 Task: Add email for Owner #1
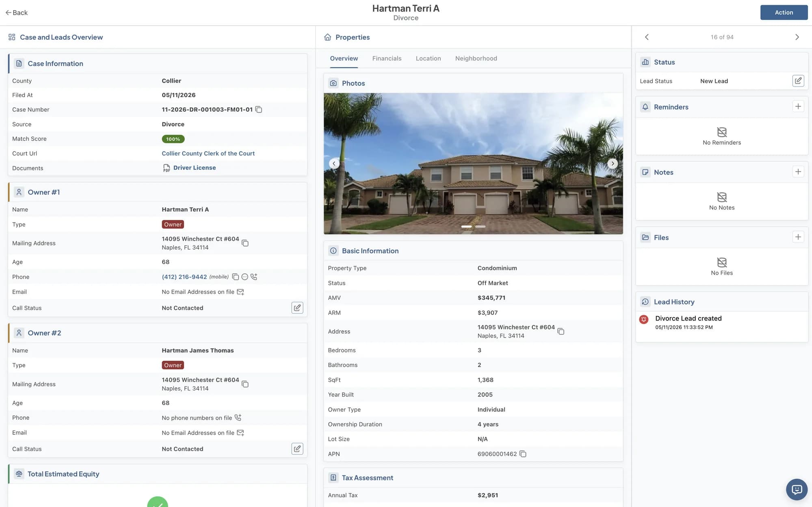pyautogui.click(x=240, y=292)
